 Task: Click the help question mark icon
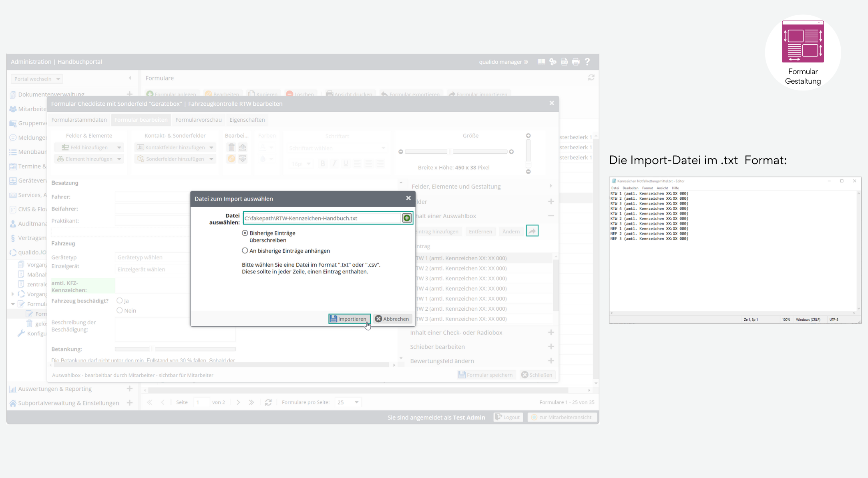587,62
